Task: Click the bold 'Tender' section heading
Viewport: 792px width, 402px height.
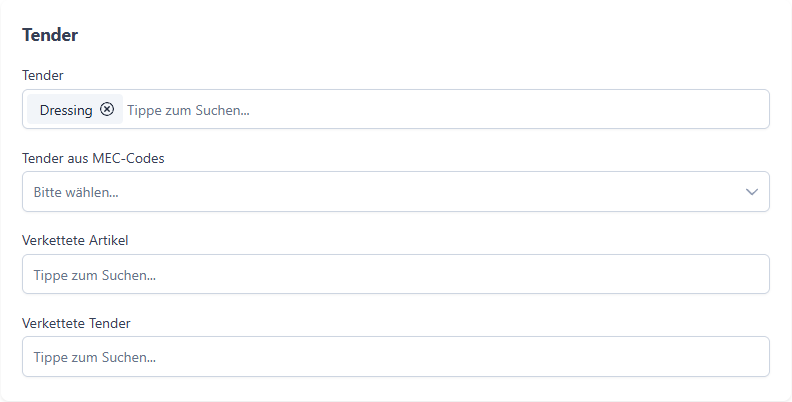Action: (x=50, y=35)
